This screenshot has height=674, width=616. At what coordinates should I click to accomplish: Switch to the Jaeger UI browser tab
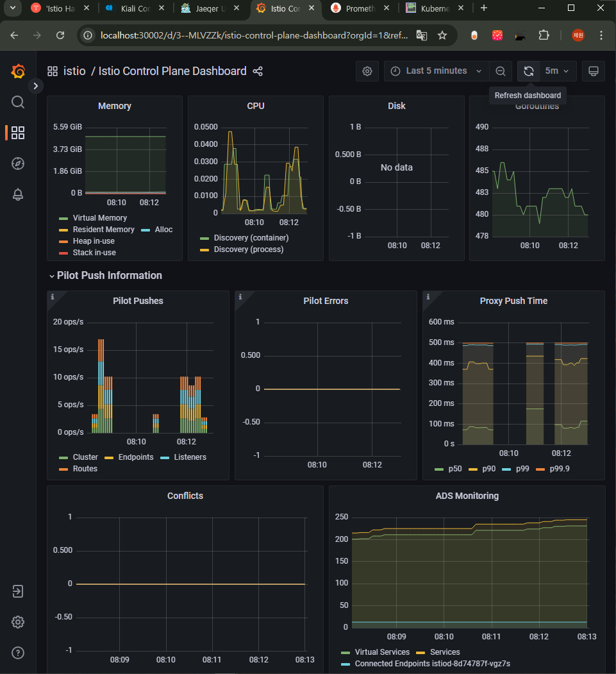click(210, 8)
